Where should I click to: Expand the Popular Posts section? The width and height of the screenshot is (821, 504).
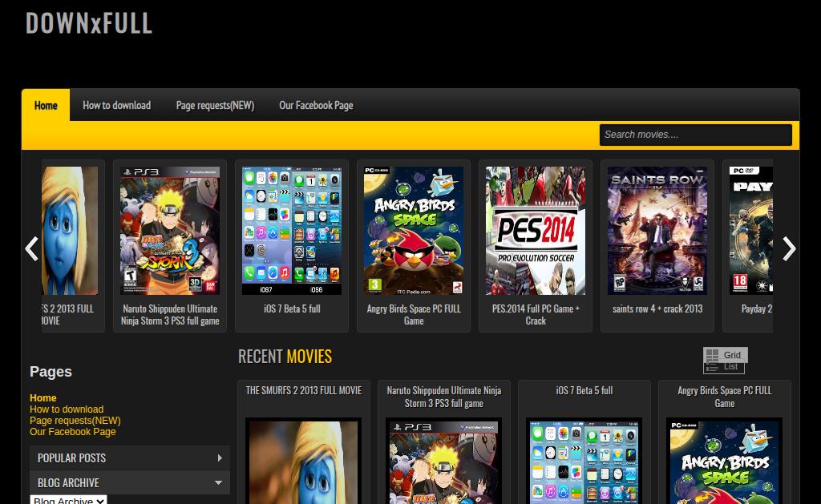(x=129, y=458)
